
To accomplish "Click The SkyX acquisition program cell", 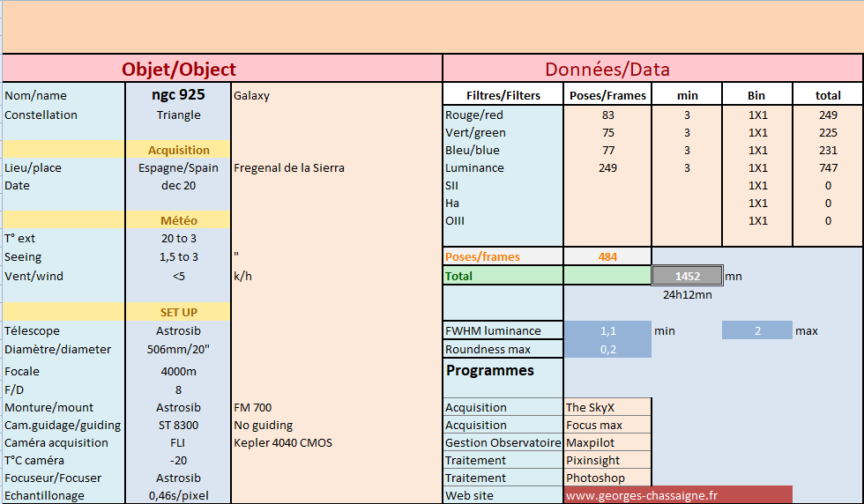I will pyautogui.click(x=607, y=408).
